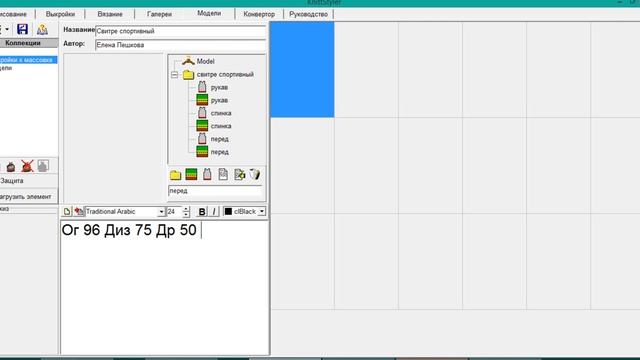This screenshot has width=640, height=360.
Task: Click the Название field with Свитре спортивный
Action: tap(180, 31)
